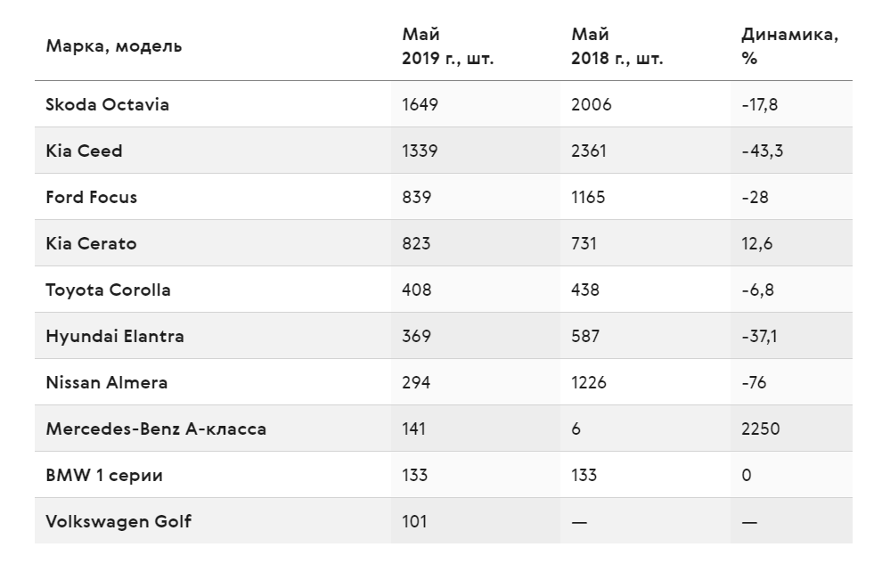
Task: Click the 101 value for Volkswagen Golf
Action: pyautogui.click(x=414, y=521)
